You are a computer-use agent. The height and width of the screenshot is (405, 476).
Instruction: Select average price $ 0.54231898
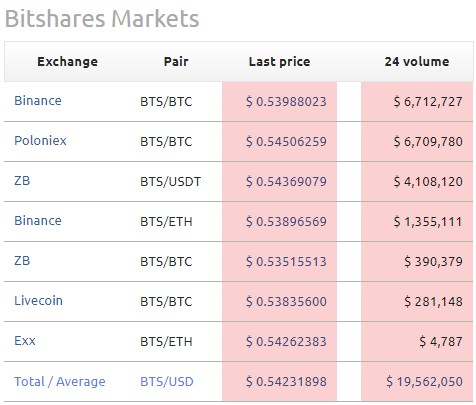click(286, 382)
